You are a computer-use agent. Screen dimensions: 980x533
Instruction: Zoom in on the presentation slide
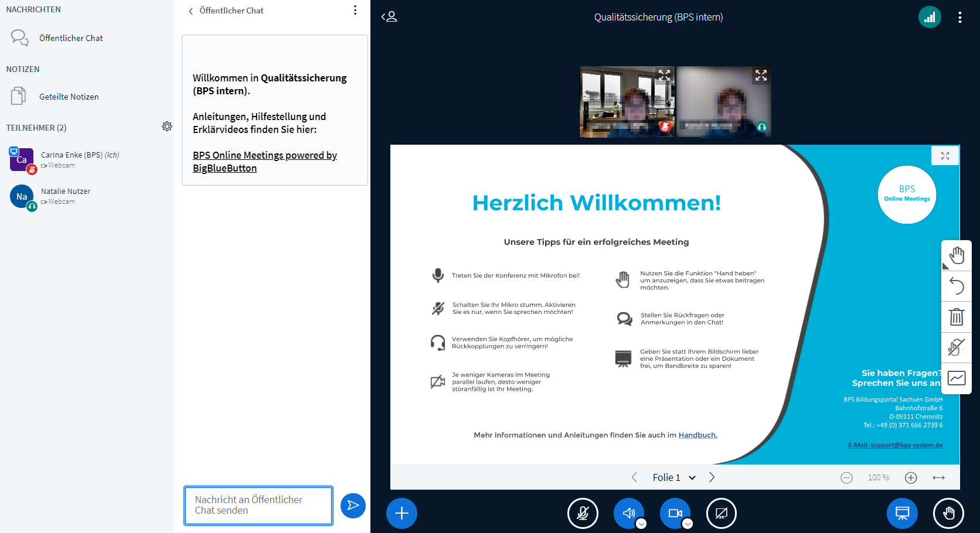(911, 478)
